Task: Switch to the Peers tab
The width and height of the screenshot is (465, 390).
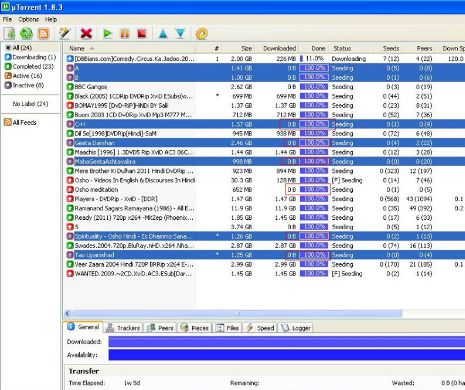Action: point(161,328)
